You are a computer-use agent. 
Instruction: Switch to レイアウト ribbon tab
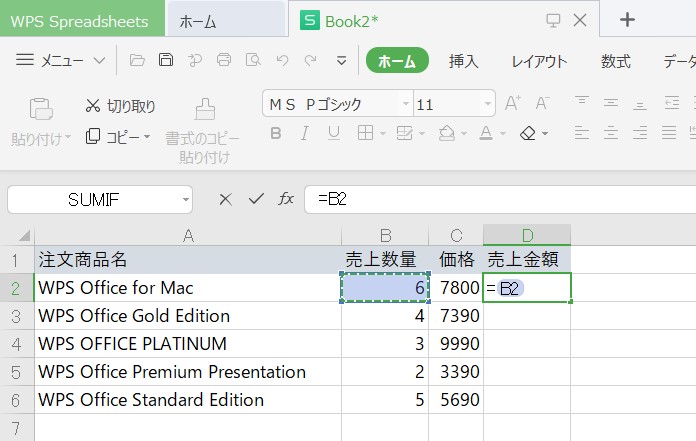coord(539,61)
